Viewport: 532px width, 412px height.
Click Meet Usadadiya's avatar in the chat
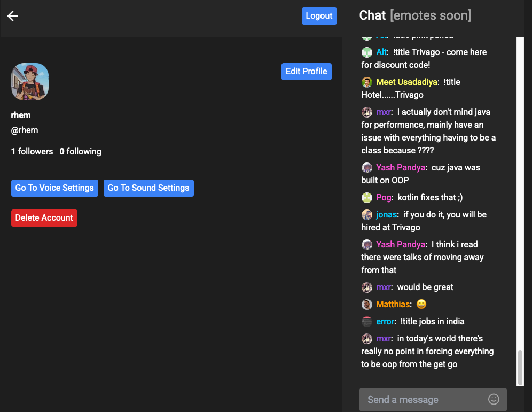(367, 82)
